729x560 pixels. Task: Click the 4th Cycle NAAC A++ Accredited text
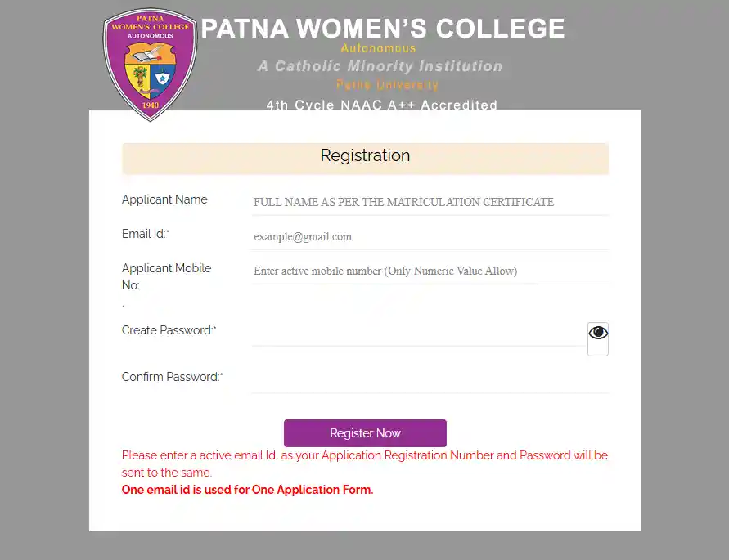tap(381, 105)
